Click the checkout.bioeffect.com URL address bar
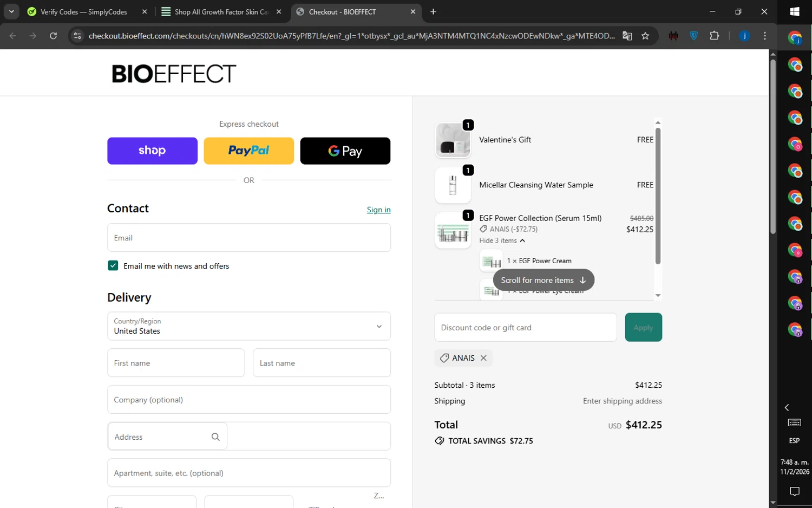The width and height of the screenshot is (812, 508). click(351, 36)
